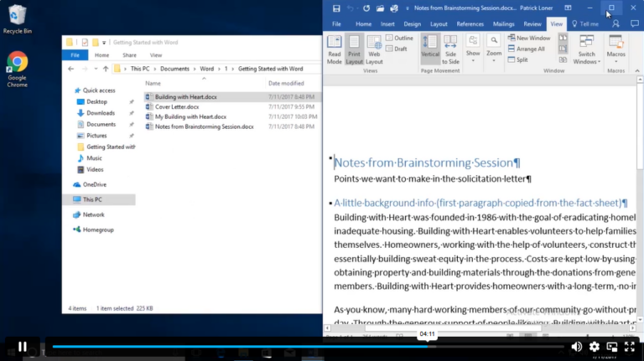This screenshot has width=644, height=361.
Task: Open Videos in Explorer sidebar
Action: pyautogui.click(x=95, y=169)
